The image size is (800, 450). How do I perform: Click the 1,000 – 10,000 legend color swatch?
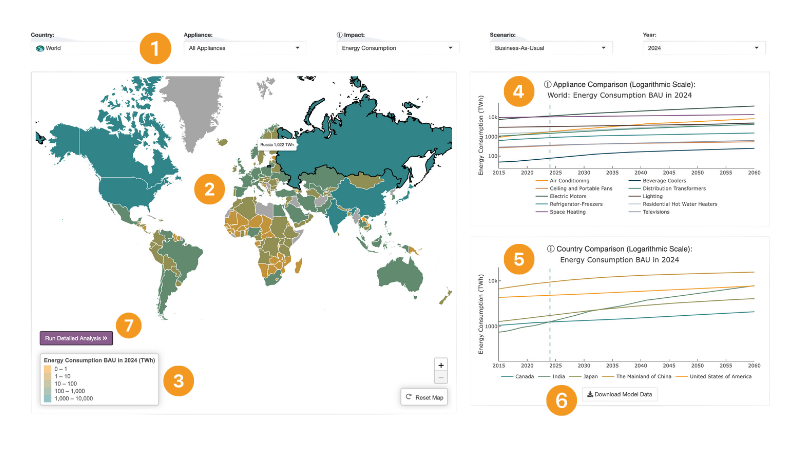[x=47, y=398]
